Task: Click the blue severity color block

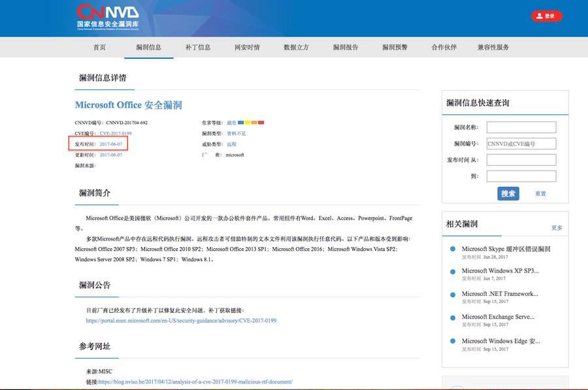Action: (240, 123)
